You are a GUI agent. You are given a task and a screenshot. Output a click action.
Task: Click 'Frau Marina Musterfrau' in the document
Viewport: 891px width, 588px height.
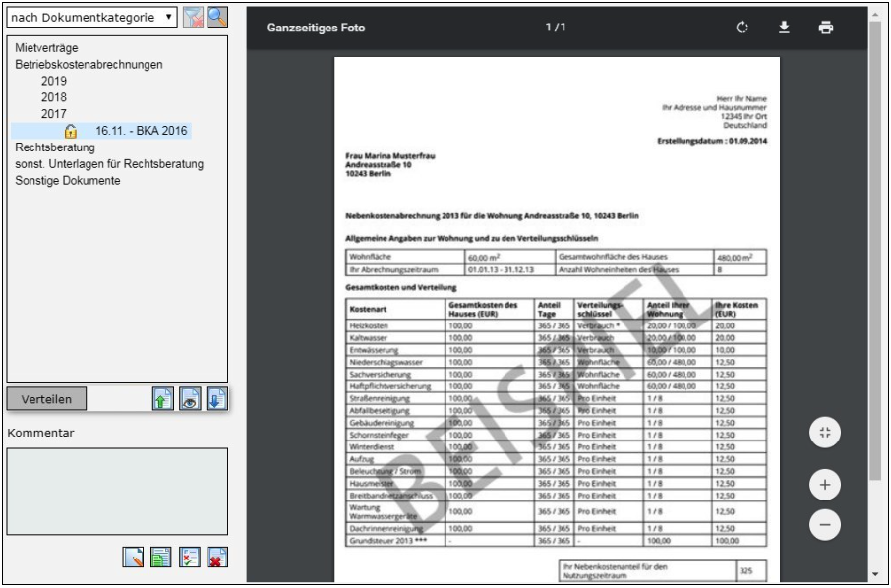click(x=389, y=155)
